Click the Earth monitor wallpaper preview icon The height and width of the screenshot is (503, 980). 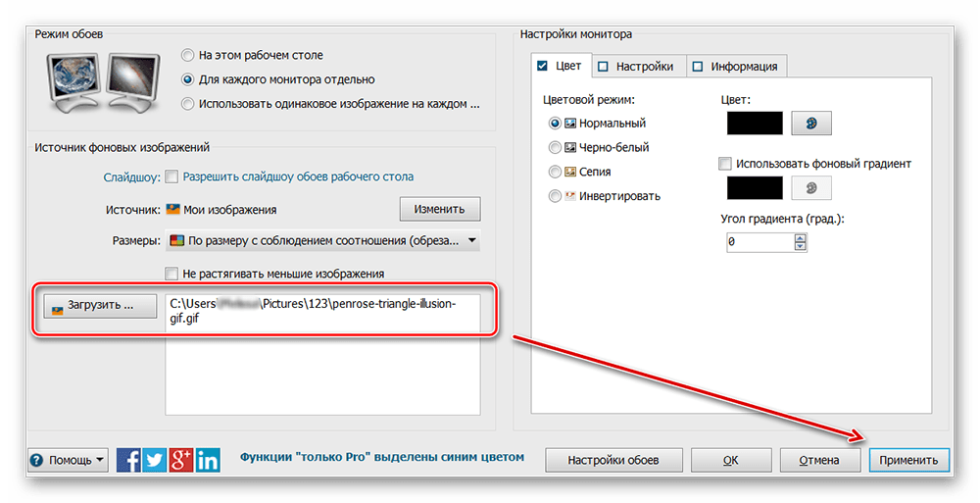73,81
